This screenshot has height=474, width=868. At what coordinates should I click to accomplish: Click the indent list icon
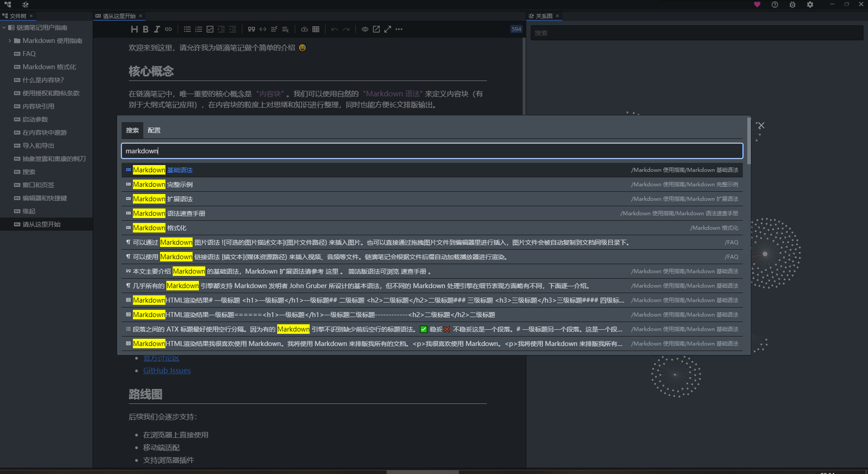click(221, 29)
